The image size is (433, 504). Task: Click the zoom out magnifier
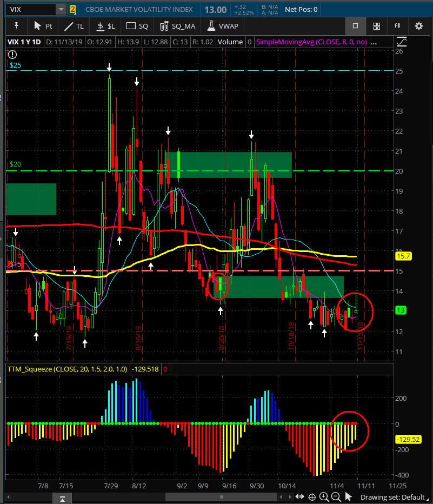tap(336, 497)
